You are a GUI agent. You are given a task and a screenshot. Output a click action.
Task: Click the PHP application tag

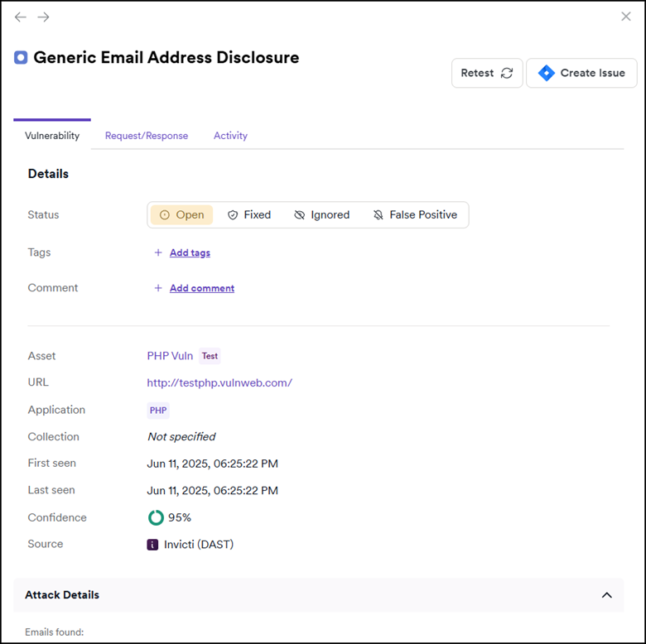tap(158, 411)
